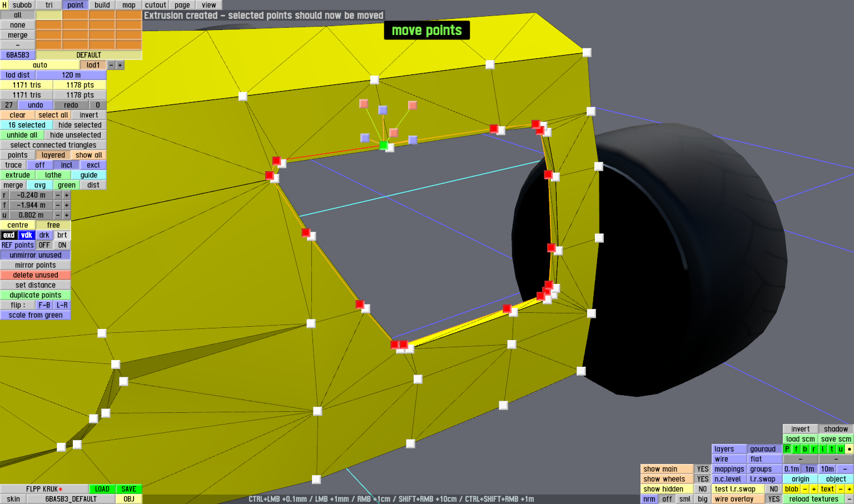Image resolution: width=854 pixels, height=504 pixels.
Task: Set grid size to 10m
Action: (827, 469)
